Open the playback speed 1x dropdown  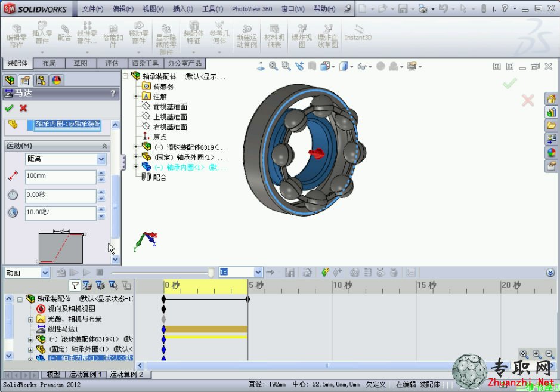[x=258, y=272]
